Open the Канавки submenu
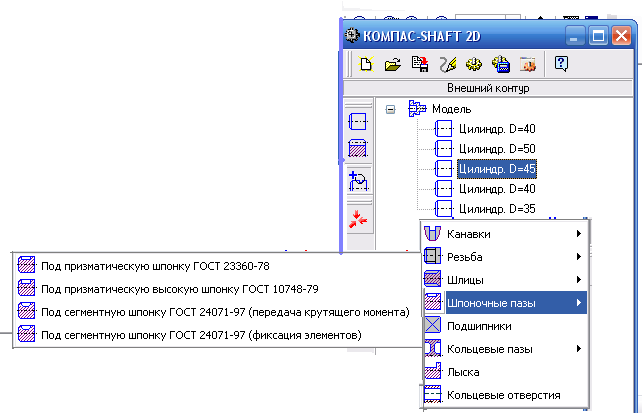The image size is (642, 413). pyautogui.click(x=505, y=234)
